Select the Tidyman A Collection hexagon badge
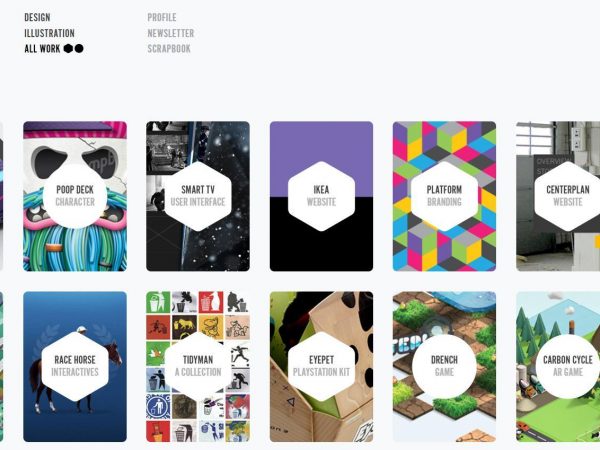Screen dimensions: 600x450 pyautogui.click(x=198, y=366)
